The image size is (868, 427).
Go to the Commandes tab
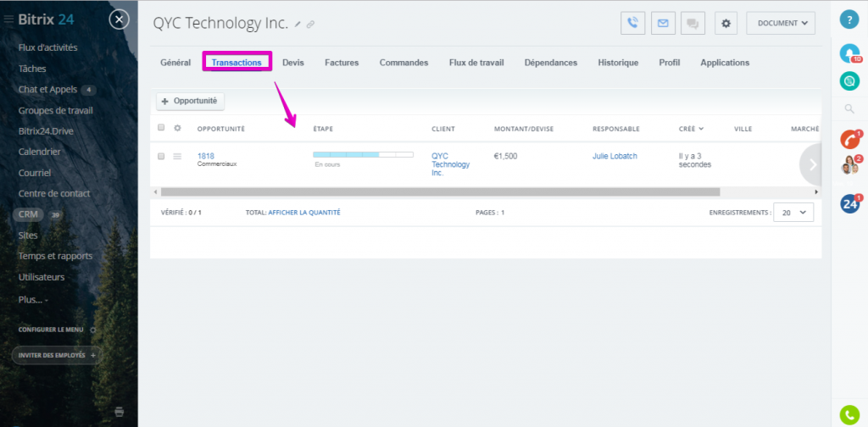click(x=403, y=63)
